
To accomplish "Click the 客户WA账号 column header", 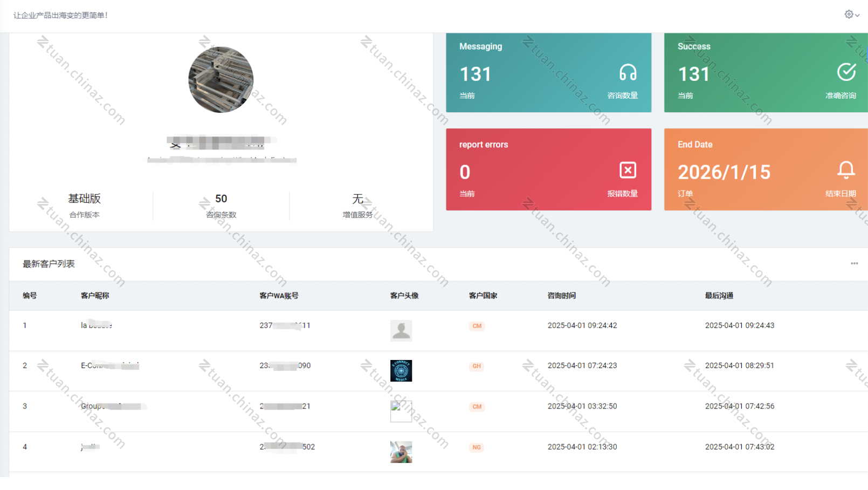I will (x=279, y=296).
